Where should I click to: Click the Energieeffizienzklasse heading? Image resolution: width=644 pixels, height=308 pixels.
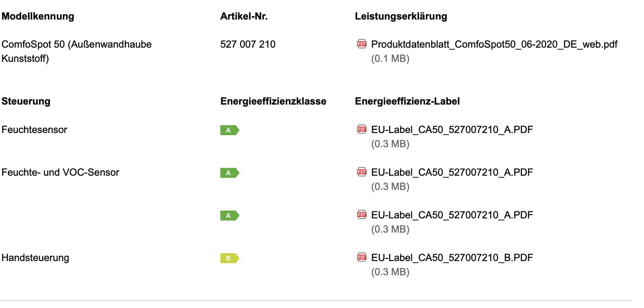tap(273, 101)
